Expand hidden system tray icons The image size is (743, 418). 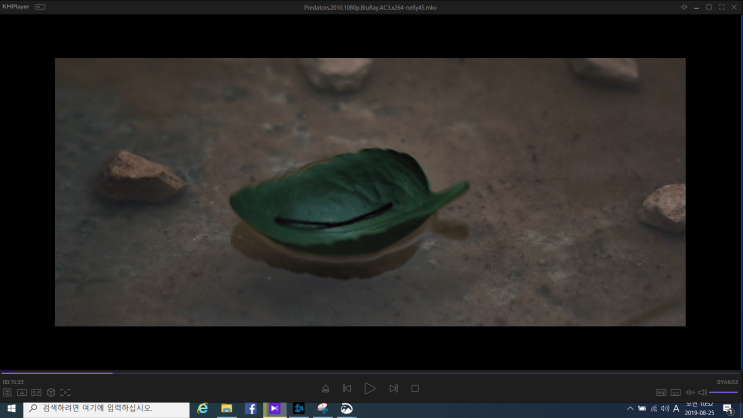(630, 409)
